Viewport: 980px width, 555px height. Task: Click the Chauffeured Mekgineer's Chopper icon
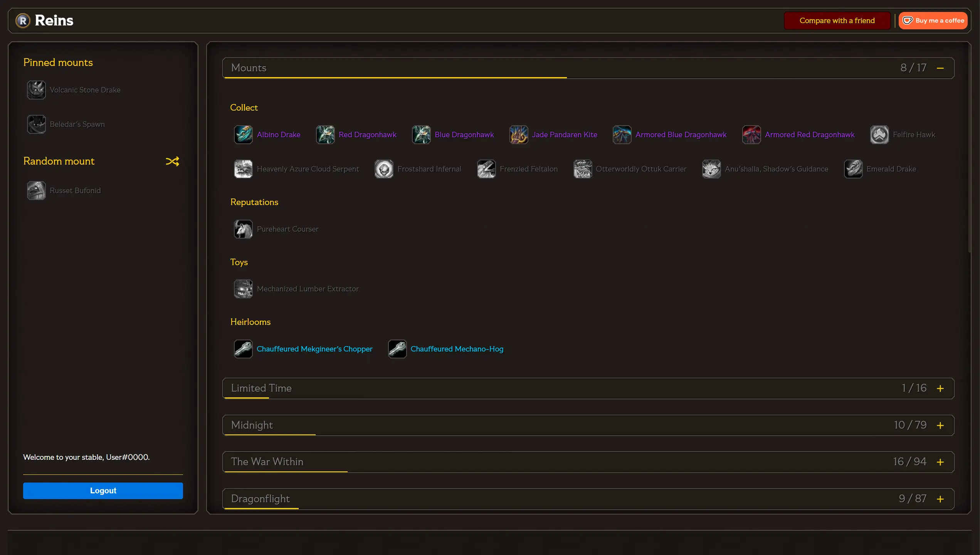pyautogui.click(x=243, y=349)
